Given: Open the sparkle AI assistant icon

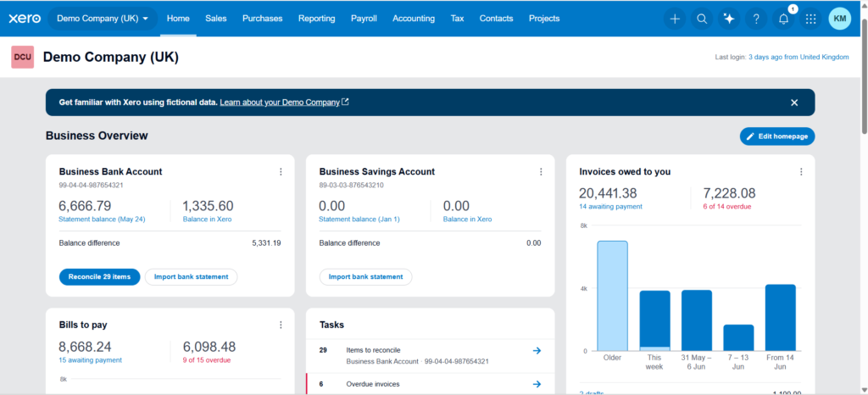Looking at the screenshot, I should click(x=729, y=19).
